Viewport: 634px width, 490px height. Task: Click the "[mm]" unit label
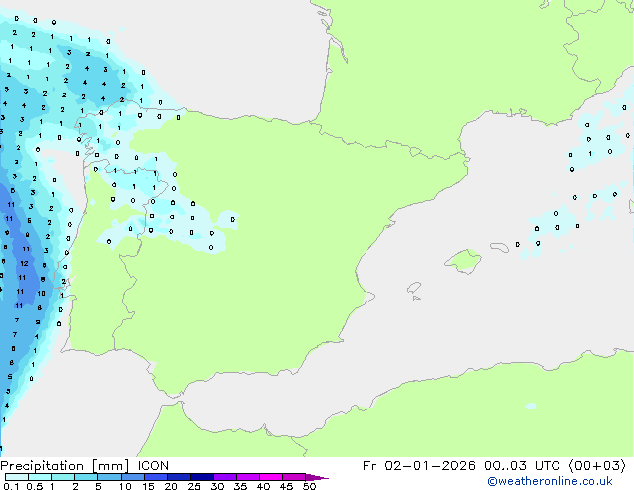coord(110,466)
